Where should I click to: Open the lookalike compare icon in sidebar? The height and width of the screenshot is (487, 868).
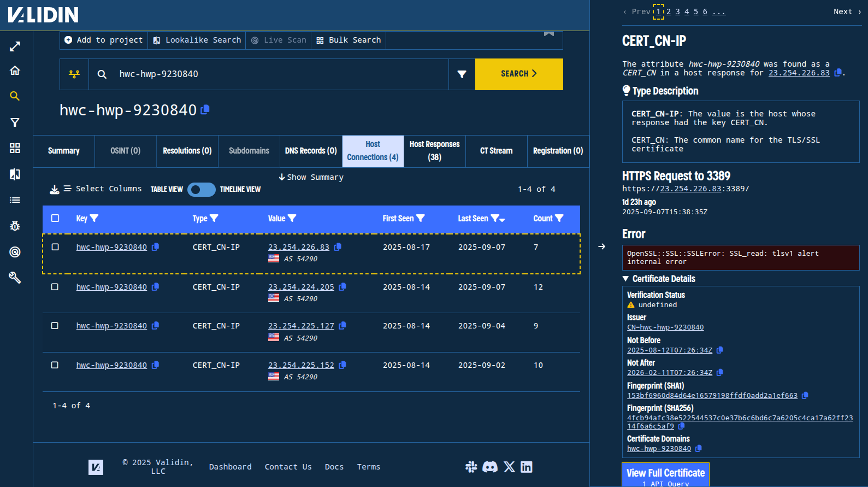click(x=15, y=174)
